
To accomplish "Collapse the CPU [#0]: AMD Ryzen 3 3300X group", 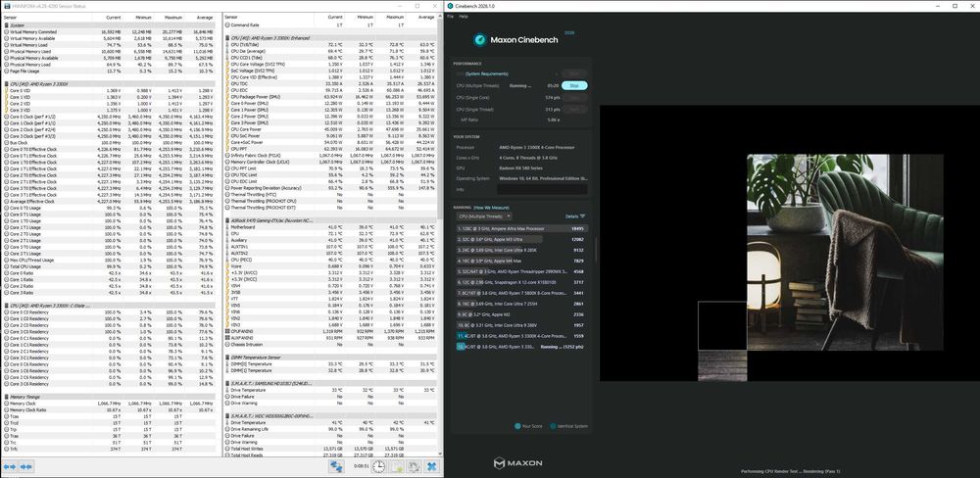I will (109, 83).
